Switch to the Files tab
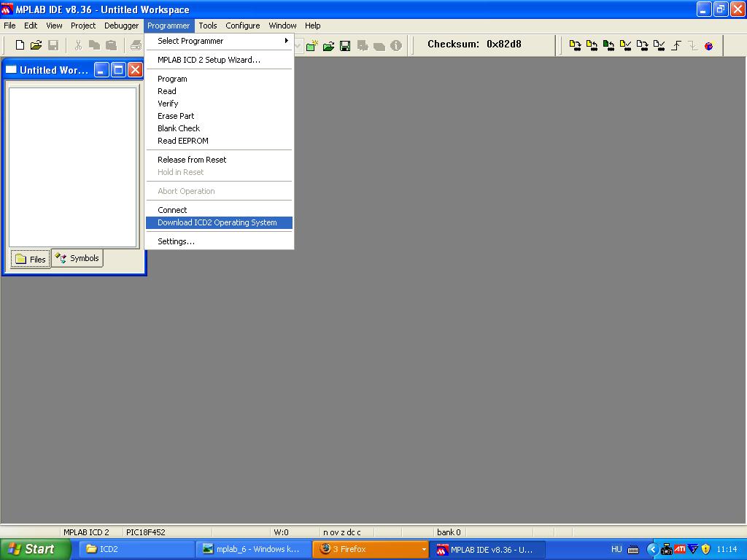The height and width of the screenshot is (560, 747). [x=31, y=259]
